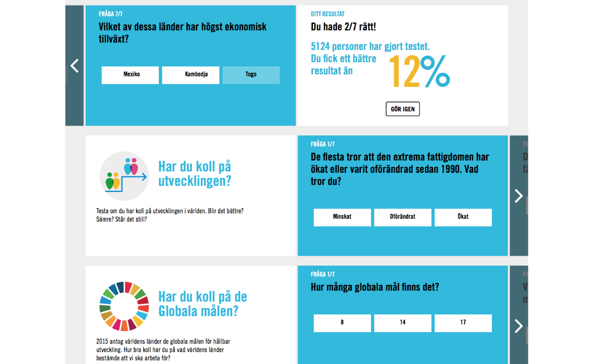593x364 pixels.
Task: Click the Gör igen button
Action: tap(403, 109)
